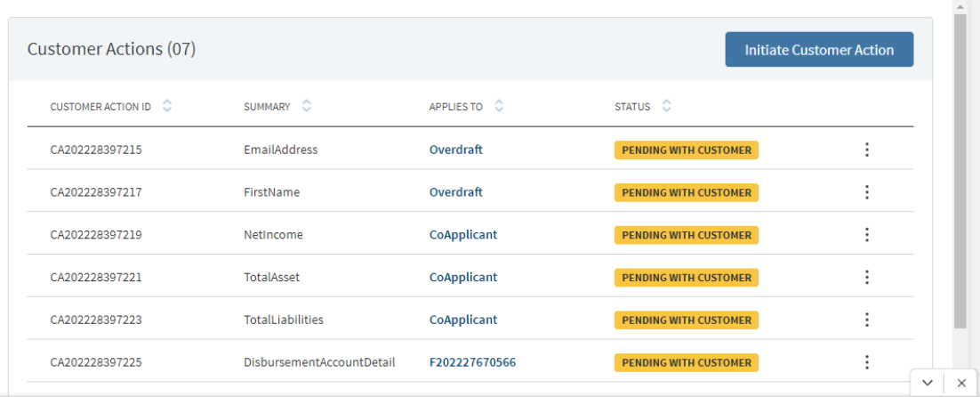Select Pending With Customer badge for FirstName
Image resolution: width=980 pixels, height=397 pixels.
coord(687,192)
